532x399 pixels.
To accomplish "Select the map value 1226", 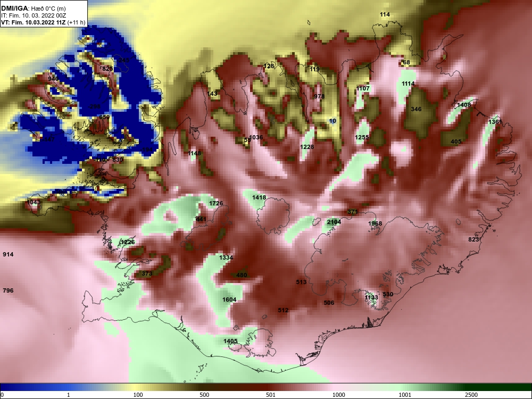I will coord(128,242).
